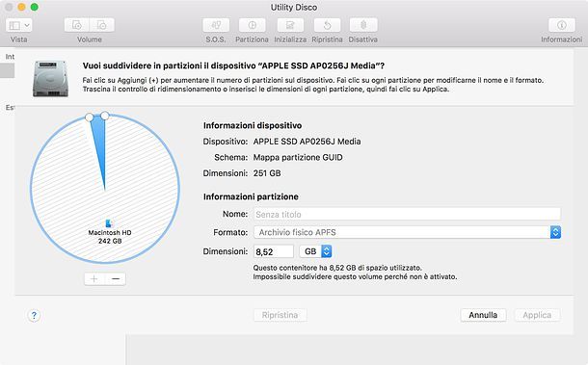Expand the Vista dropdown chevron
The image size is (588, 365).
[27, 25]
